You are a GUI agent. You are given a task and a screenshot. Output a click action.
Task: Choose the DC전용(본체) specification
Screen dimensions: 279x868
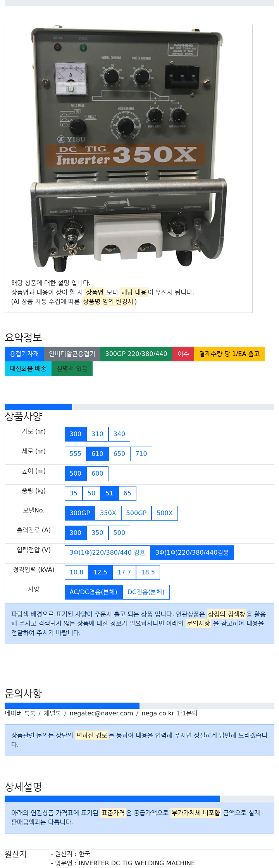pyautogui.click(x=146, y=592)
